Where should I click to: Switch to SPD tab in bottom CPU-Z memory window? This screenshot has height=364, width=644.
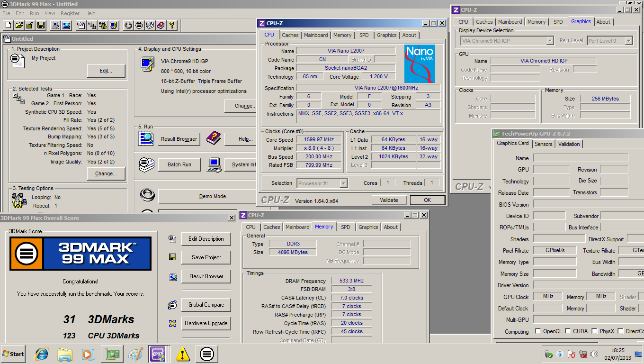click(x=346, y=227)
